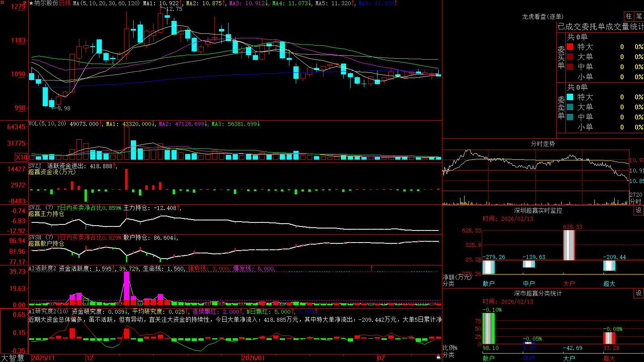This screenshot has height=362, width=644.
Task: Click 大户 label in 实时监控 chart
Action: pyautogui.click(x=569, y=284)
